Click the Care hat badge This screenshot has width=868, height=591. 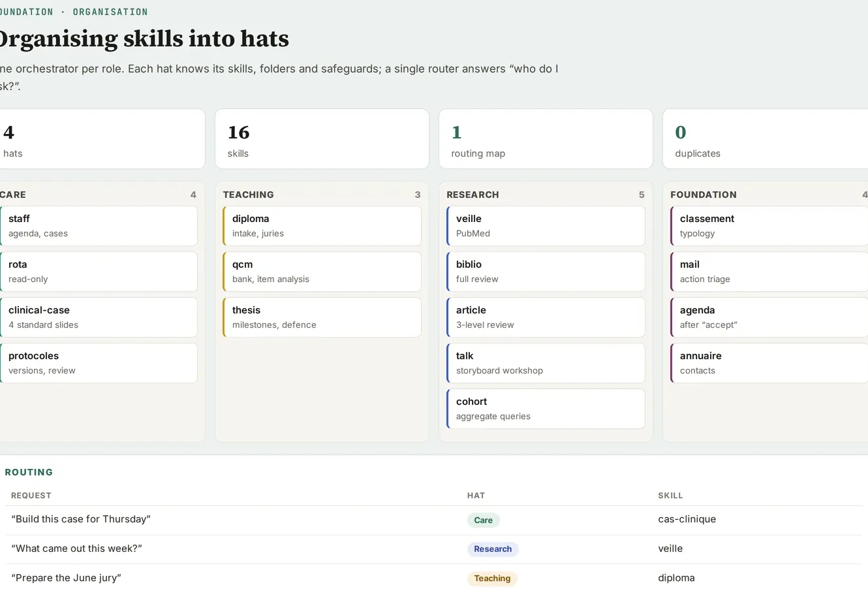484,520
